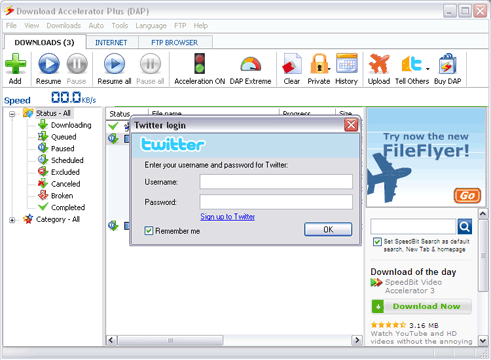
Task: Select Broken status in tree
Action: [x=62, y=196]
